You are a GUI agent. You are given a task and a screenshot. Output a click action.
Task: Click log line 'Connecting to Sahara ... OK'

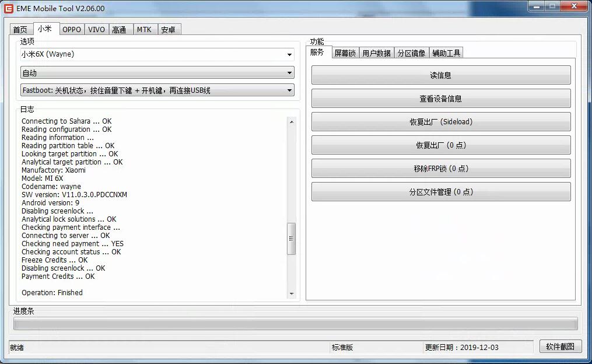pos(66,121)
